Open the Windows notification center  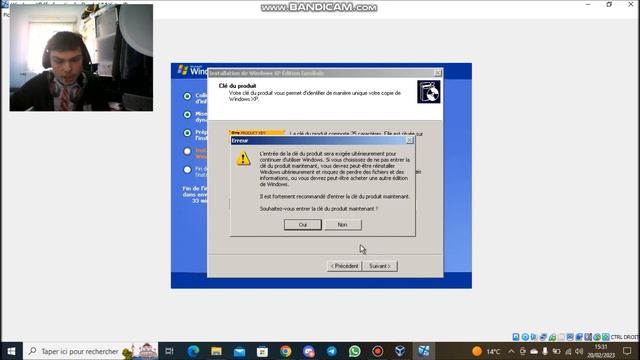click(627, 351)
